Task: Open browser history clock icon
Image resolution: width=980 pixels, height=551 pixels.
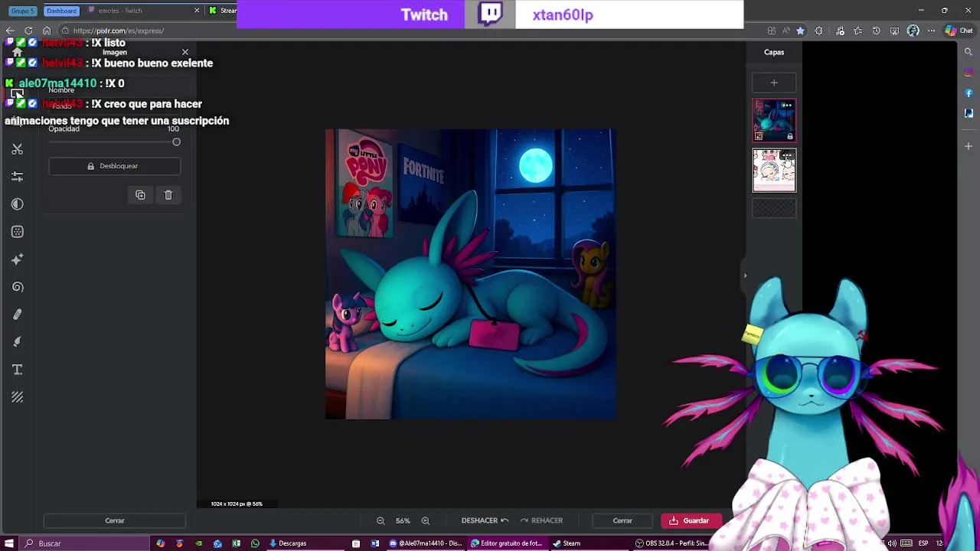Action: tap(877, 31)
